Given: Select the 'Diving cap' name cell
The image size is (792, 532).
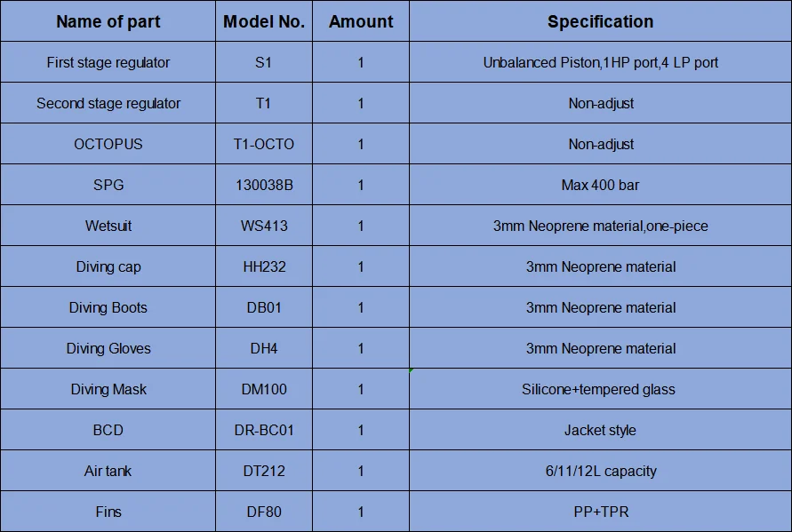Looking at the screenshot, I should 108,266.
